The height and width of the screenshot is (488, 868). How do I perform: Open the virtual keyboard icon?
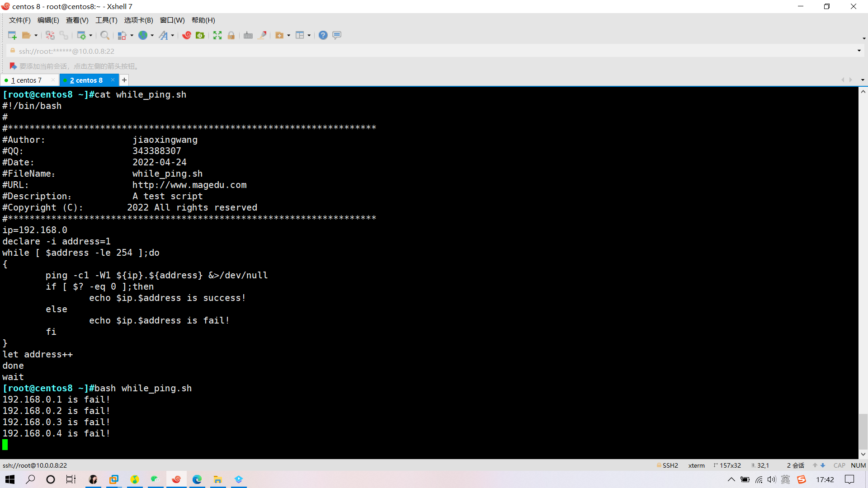[248, 35]
